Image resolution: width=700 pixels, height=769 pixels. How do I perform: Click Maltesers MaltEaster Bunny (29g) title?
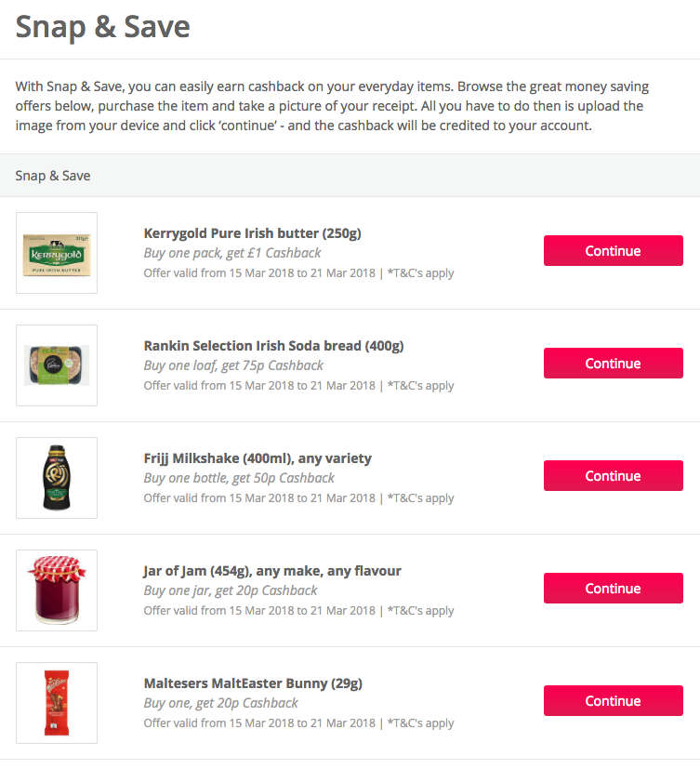click(253, 683)
